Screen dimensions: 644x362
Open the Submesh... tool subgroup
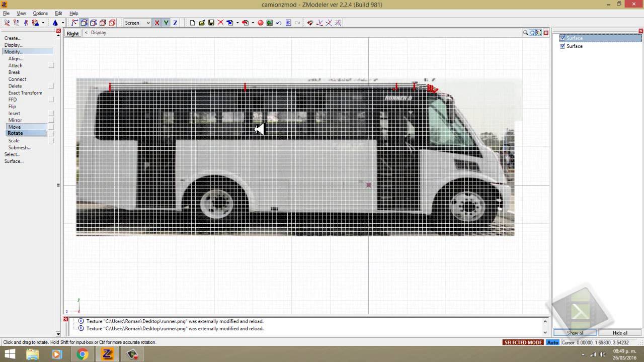(20, 148)
